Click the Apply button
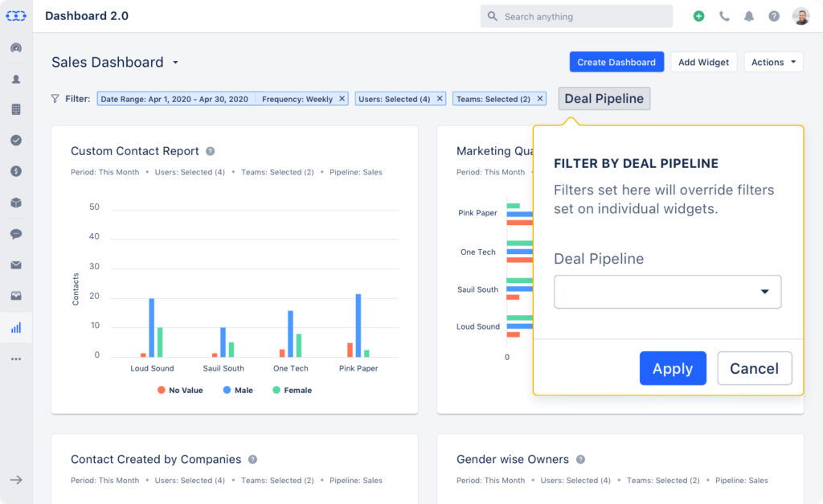Viewport: 823px width, 504px height. [x=673, y=368]
